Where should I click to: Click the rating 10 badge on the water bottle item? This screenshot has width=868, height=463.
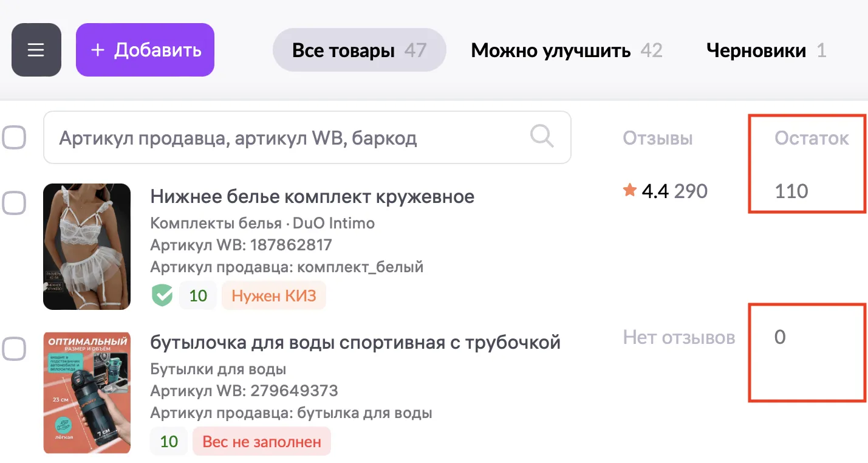coord(169,441)
